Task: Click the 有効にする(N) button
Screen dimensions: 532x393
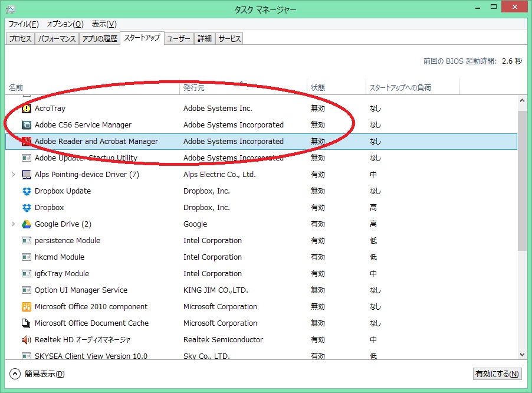Action: (x=497, y=374)
